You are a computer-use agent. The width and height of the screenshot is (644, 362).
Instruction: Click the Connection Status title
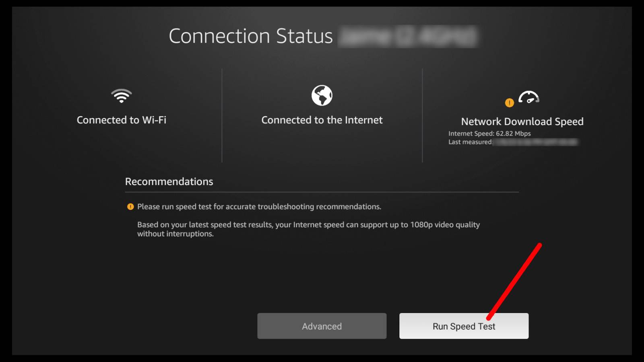[x=251, y=36]
